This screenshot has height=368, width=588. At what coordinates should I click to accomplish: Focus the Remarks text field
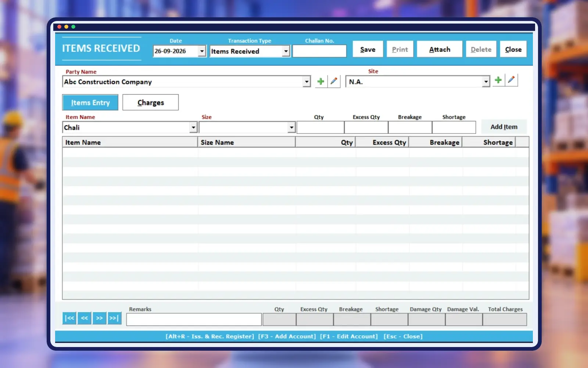[194, 319]
